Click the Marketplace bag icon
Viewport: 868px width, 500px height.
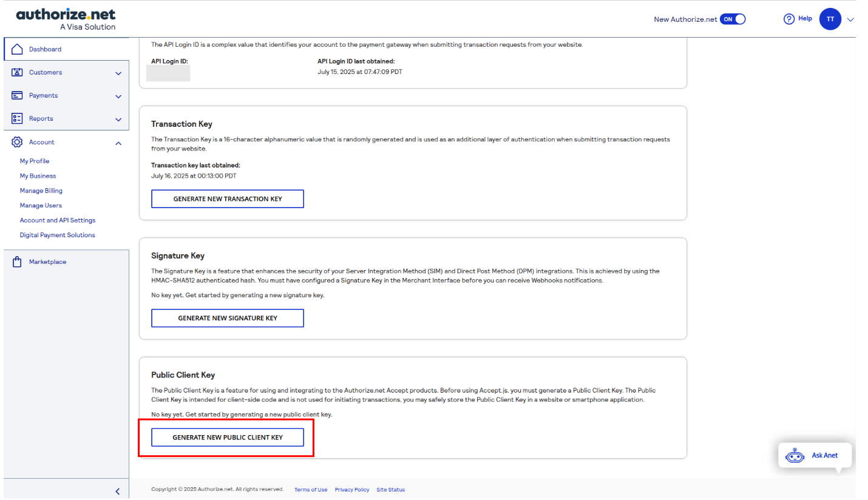point(17,262)
